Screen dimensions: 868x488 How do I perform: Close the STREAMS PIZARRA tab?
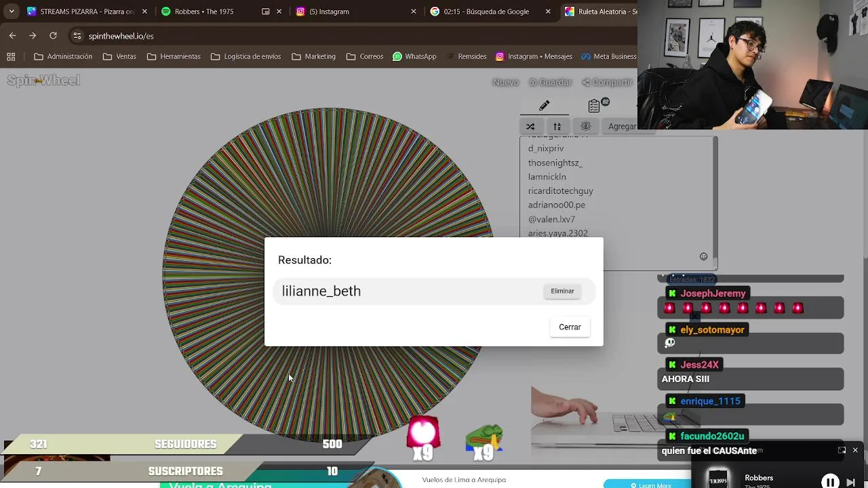[144, 12]
